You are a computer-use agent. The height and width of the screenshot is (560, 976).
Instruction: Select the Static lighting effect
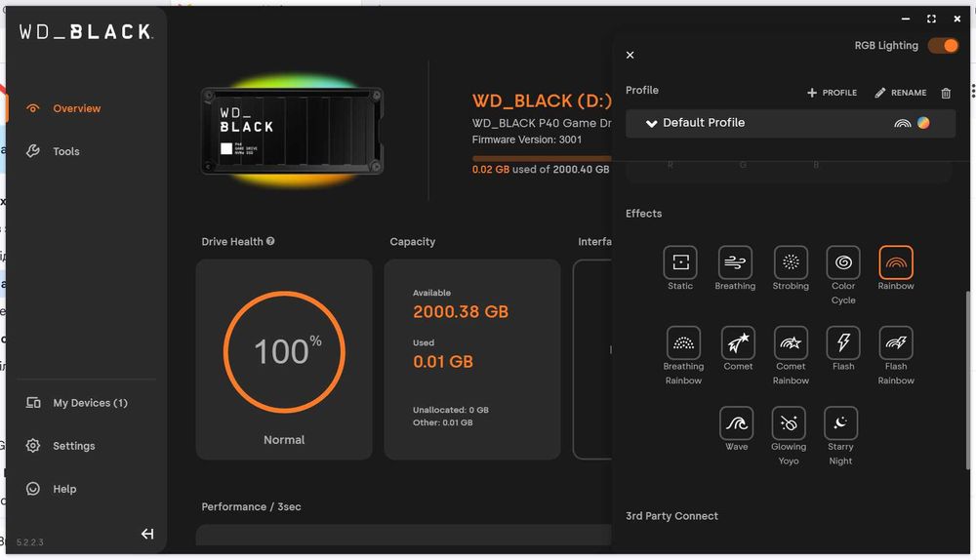pyautogui.click(x=680, y=262)
